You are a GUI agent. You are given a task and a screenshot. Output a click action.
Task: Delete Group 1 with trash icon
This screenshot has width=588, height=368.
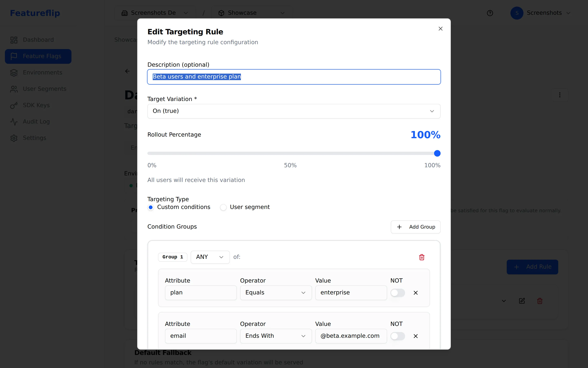[422, 257]
